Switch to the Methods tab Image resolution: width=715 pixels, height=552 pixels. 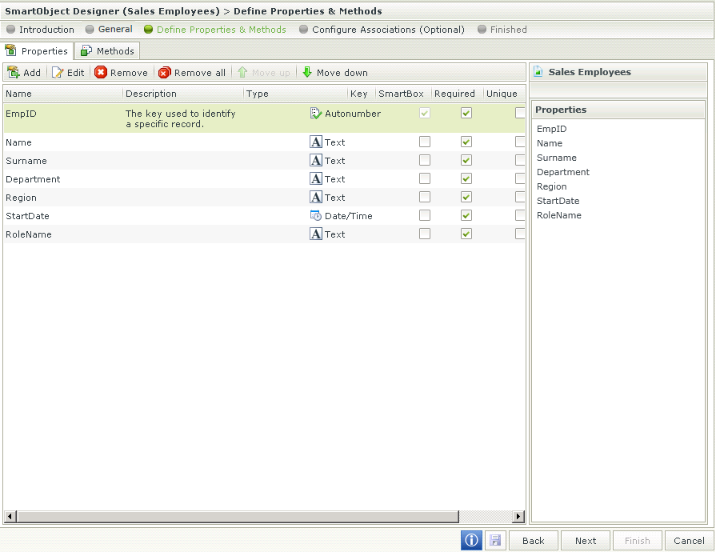108,51
